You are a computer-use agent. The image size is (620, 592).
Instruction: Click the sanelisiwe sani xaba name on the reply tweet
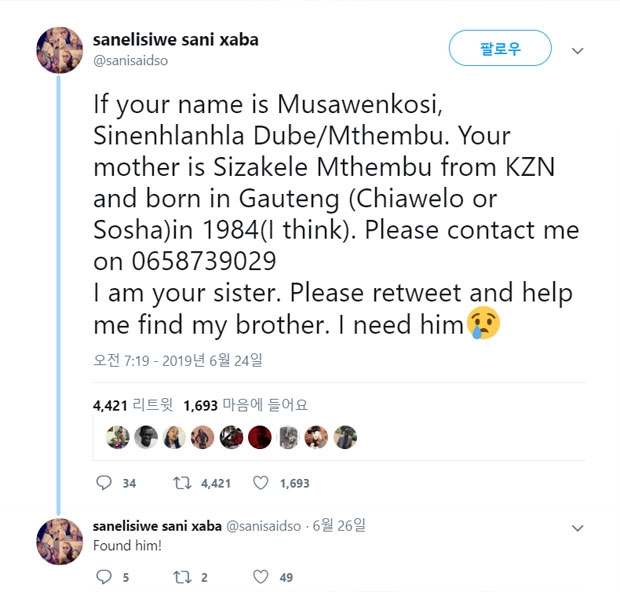pos(156,525)
